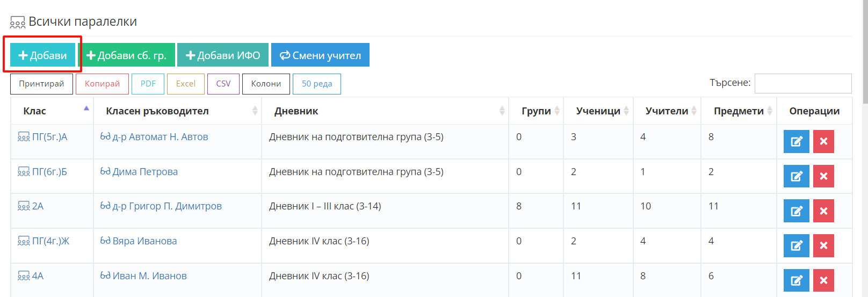
Task: Click Смени учител button
Action: tap(320, 55)
